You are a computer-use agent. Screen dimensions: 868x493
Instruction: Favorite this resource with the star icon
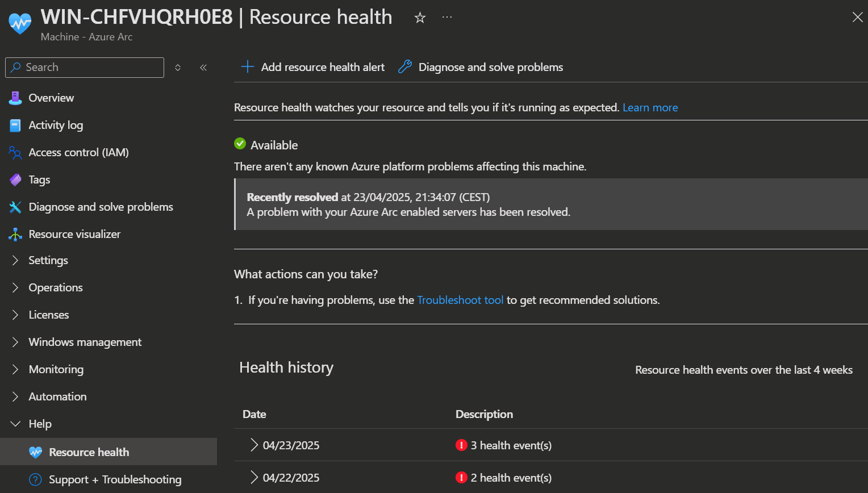(420, 18)
